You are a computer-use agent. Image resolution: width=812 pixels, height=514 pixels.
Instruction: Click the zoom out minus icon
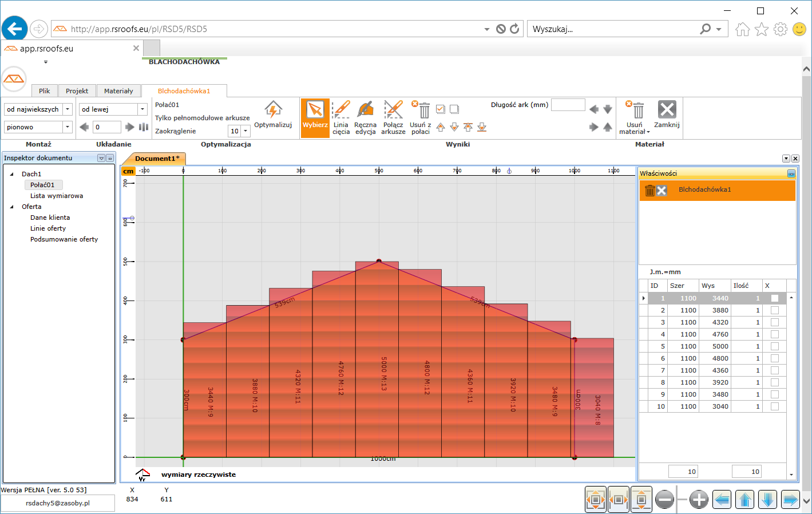point(664,500)
